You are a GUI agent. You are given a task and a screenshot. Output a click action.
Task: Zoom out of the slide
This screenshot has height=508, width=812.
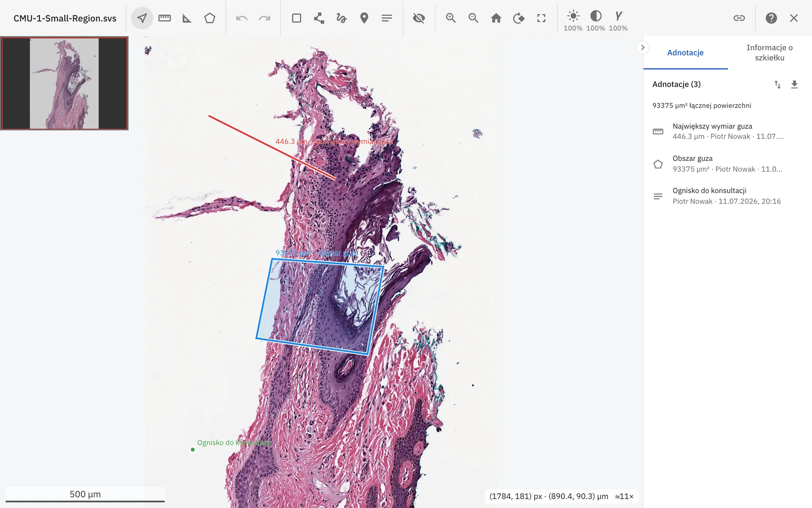473,18
